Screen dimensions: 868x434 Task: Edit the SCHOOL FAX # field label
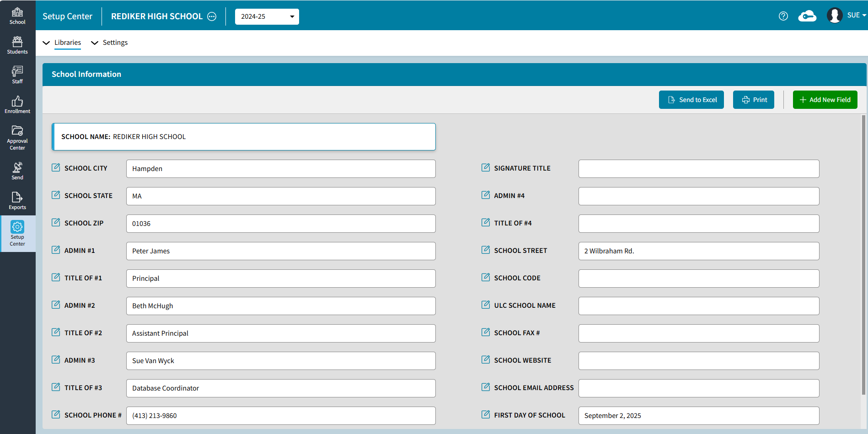(486, 332)
